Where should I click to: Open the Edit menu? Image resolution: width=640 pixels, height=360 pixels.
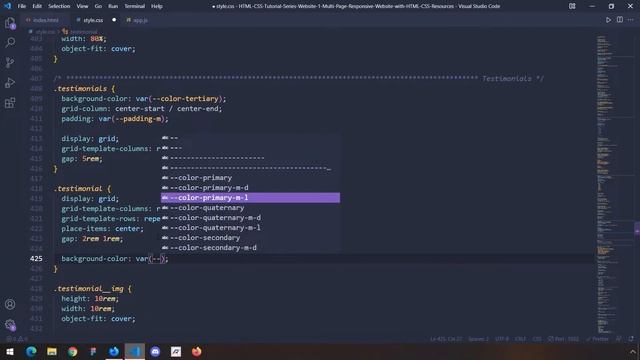[x=37, y=6]
